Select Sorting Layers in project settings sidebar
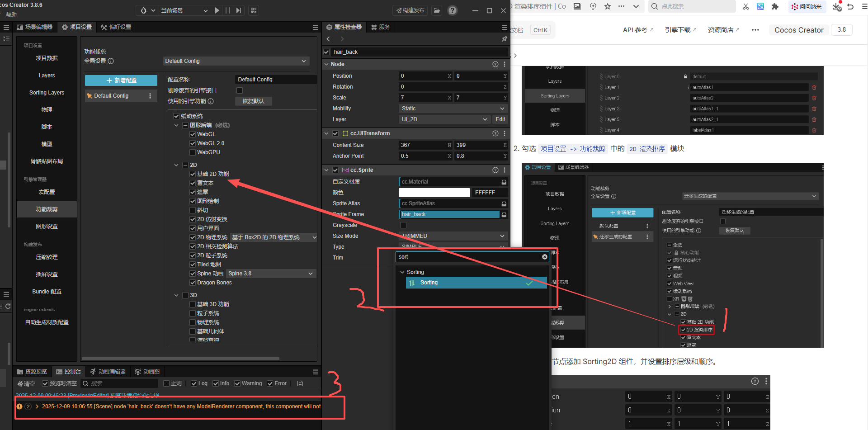This screenshot has width=868, height=430. (47, 93)
